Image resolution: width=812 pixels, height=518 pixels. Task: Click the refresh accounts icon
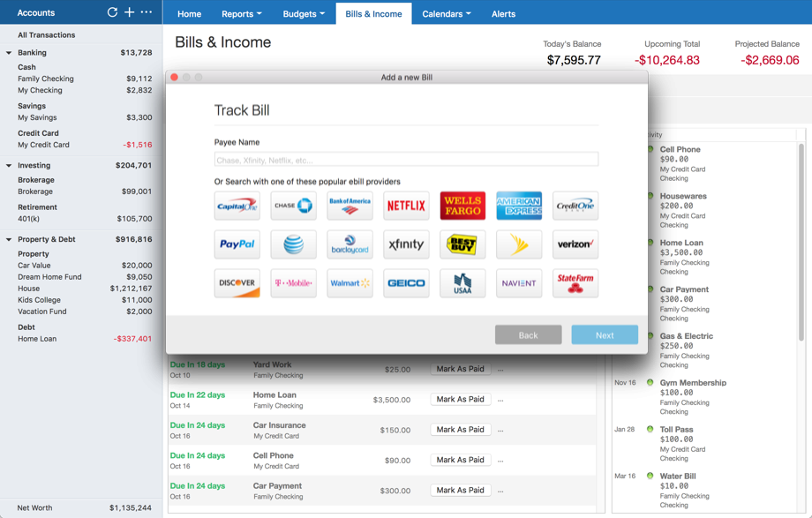pyautogui.click(x=112, y=12)
